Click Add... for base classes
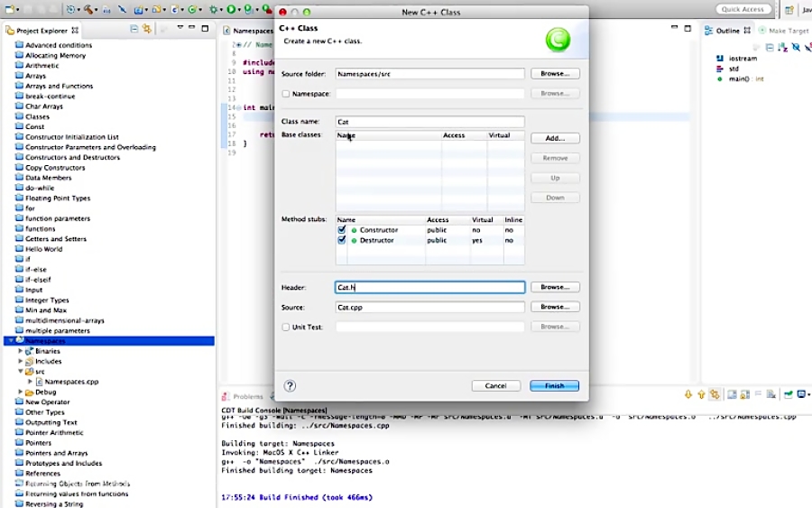Viewport: 812px width, 508px height. [x=555, y=138]
